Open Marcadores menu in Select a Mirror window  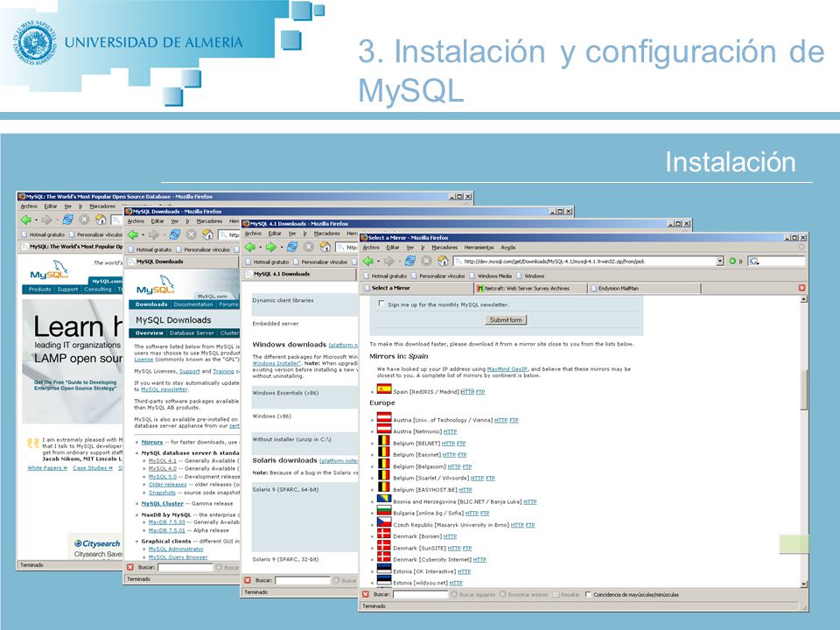(444, 248)
